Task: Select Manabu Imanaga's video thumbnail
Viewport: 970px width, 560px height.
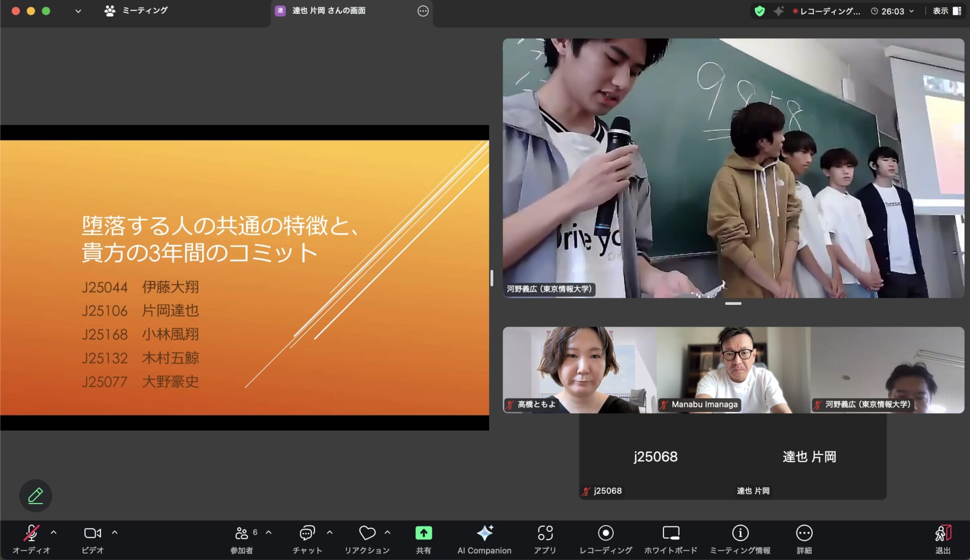Action: coord(734,370)
